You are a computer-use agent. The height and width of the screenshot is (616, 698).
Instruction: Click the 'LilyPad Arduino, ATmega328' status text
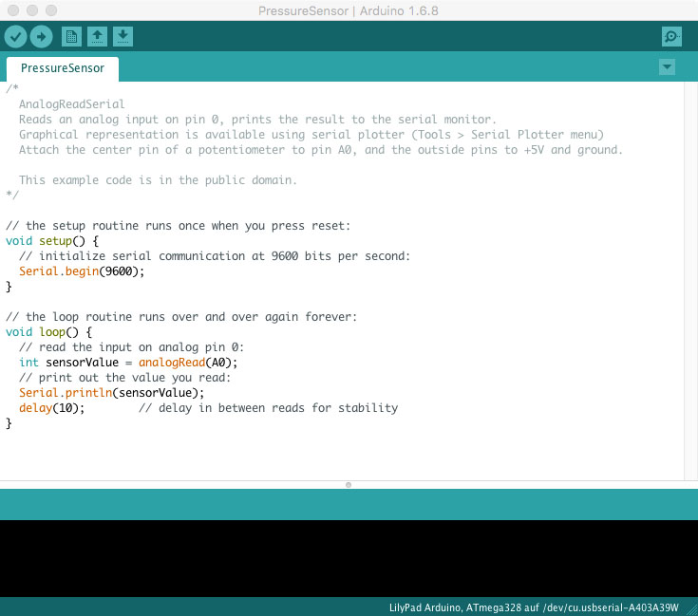click(x=534, y=607)
